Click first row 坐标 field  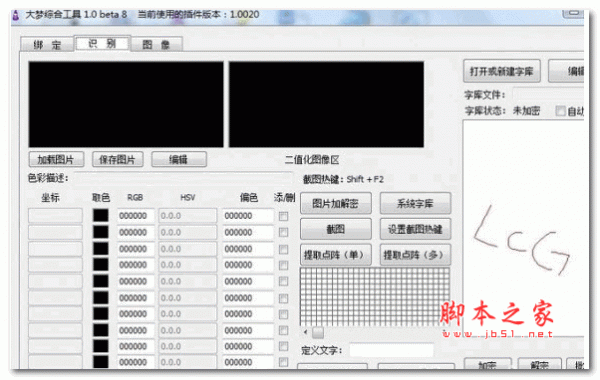tap(55, 215)
